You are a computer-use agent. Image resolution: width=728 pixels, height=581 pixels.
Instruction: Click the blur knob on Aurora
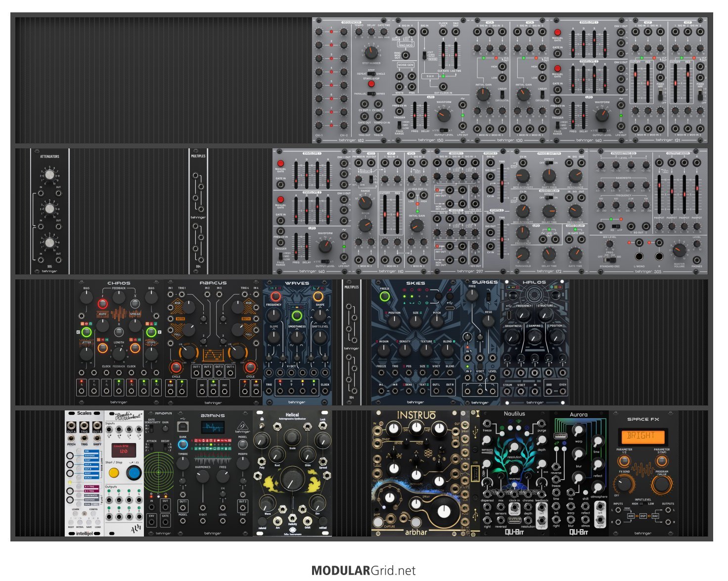578,454
